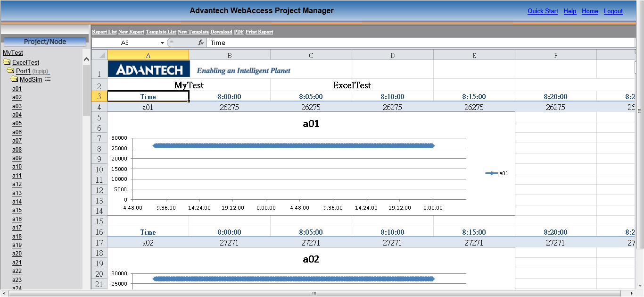Click the list icon beside ModSim
The width and height of the screenshot is (644, 297).
tap(48, 79)
